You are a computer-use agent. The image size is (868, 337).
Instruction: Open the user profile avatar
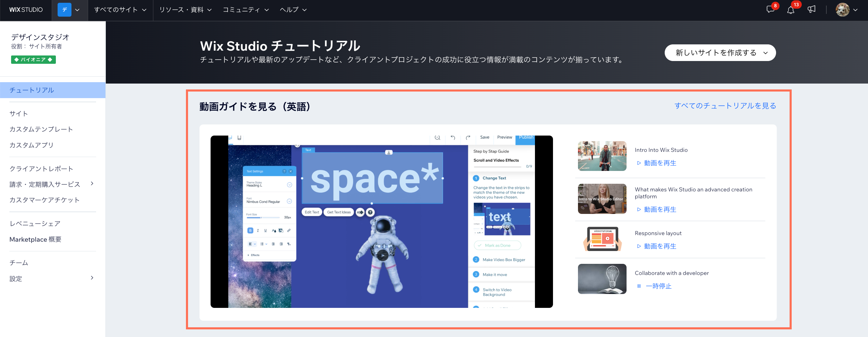pyautogui.click(x=843, y=10)
